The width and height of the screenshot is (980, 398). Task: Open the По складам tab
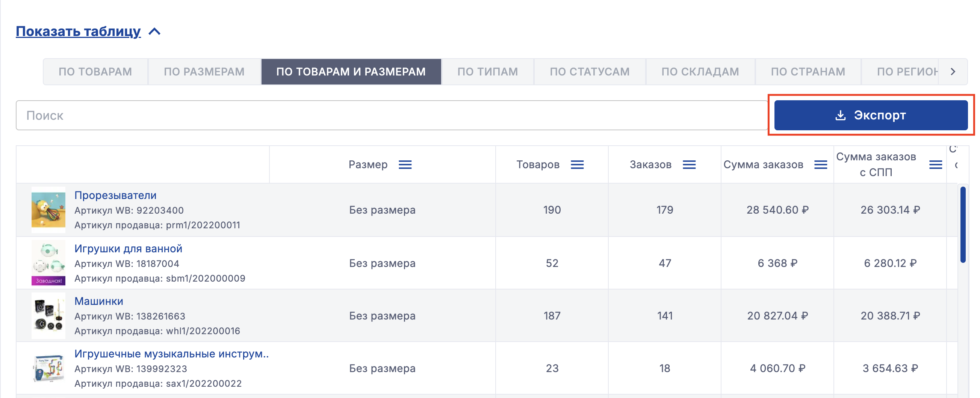700,71
